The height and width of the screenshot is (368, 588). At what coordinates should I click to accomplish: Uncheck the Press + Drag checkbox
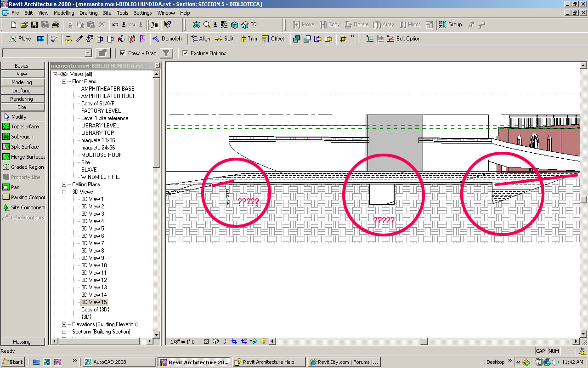pos(123,53)
